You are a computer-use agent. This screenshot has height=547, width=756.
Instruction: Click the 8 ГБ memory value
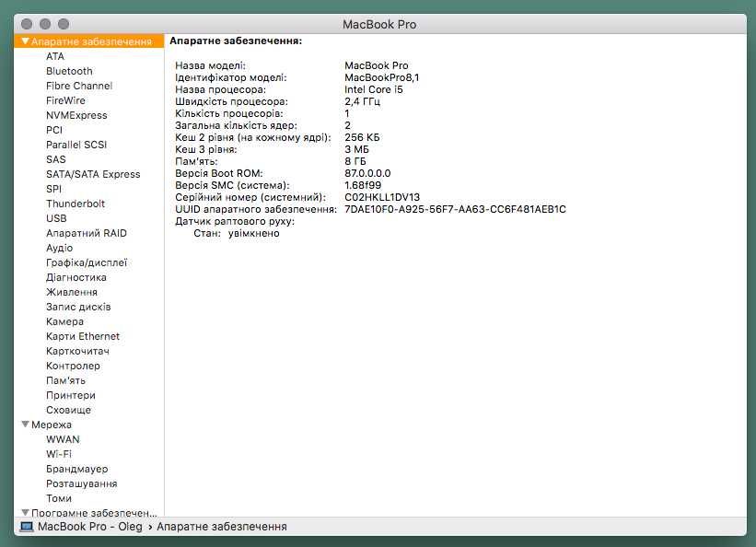click(x=355, y=161)
